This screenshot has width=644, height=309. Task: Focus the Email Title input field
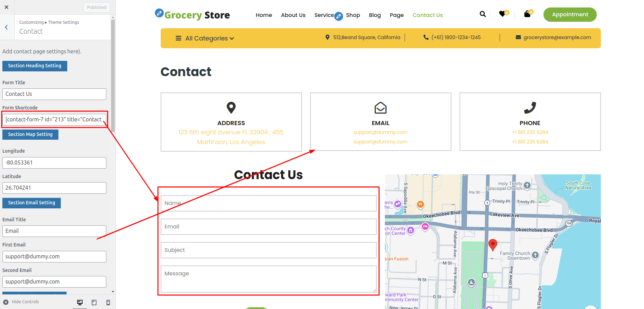click(x=54, y=231)
